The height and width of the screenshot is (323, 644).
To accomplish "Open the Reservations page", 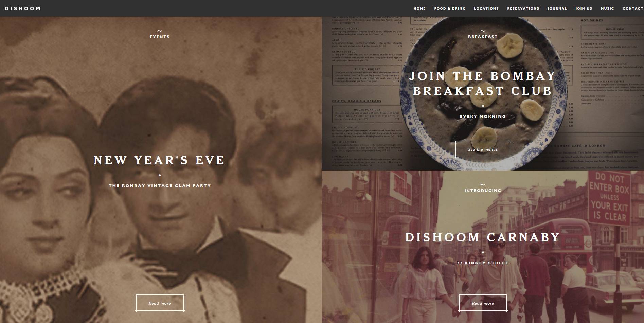I will [x=523, y=8].
